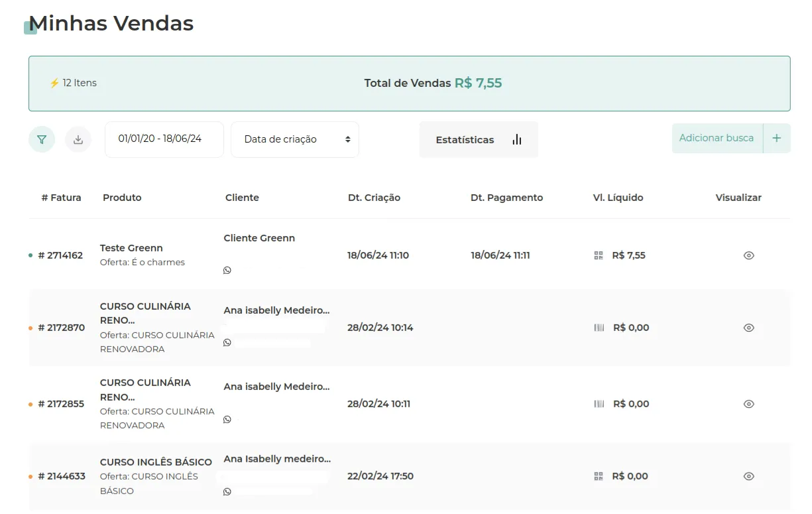The height and width of the screenshot is (514, 812).
Task: Click the Estatísticas button
Action: click(x=479, y=140)
